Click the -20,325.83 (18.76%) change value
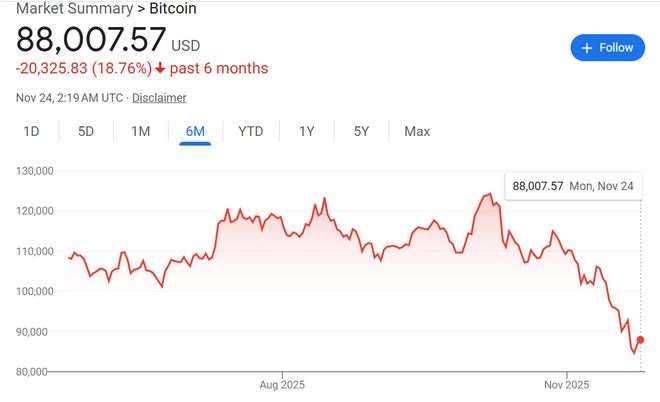The width and height of the screenshot is (660, 402). (x=83, y=69)
